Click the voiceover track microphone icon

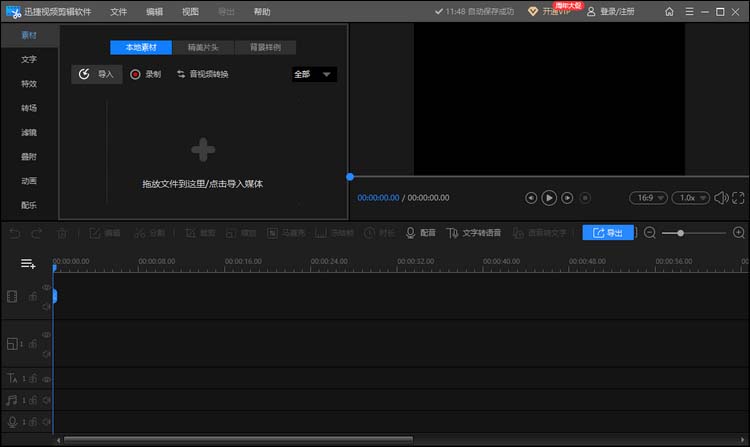click(12, 422)
